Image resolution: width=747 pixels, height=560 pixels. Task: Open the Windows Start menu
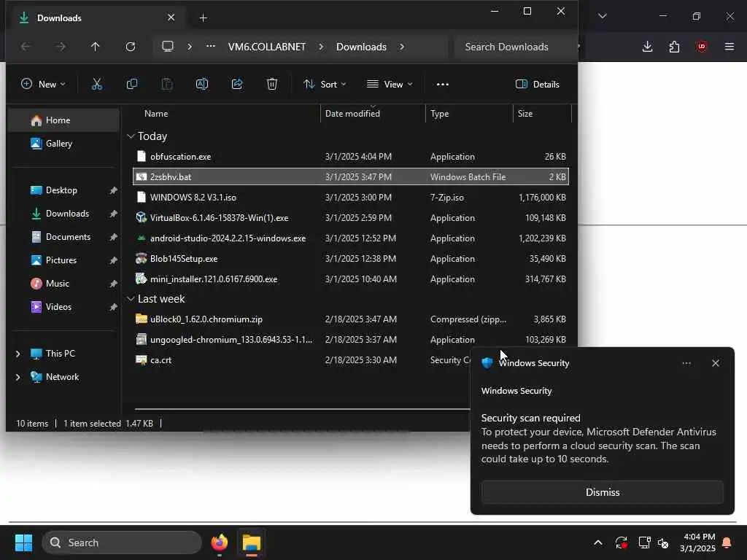[x=23, y=542]
